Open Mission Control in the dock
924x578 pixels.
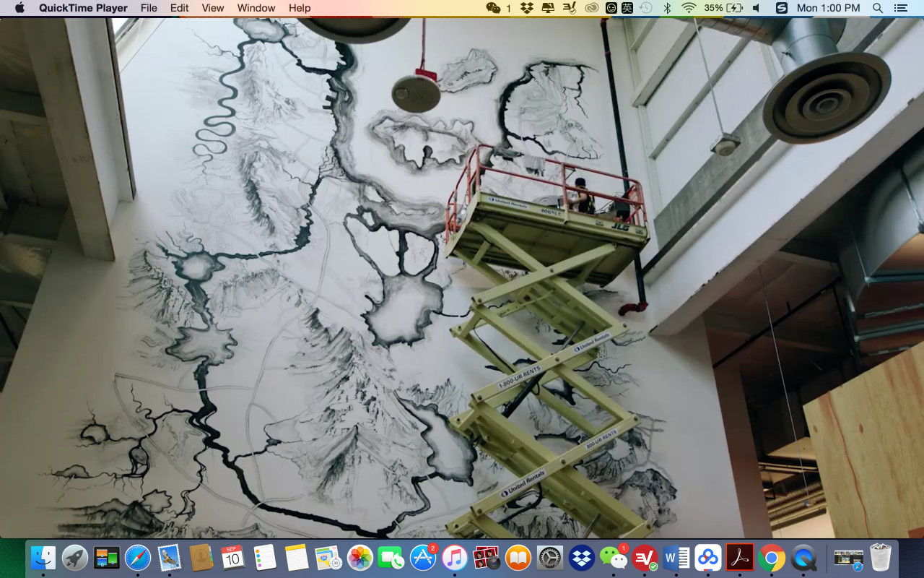pyautogui.click(x=107, y=558)
